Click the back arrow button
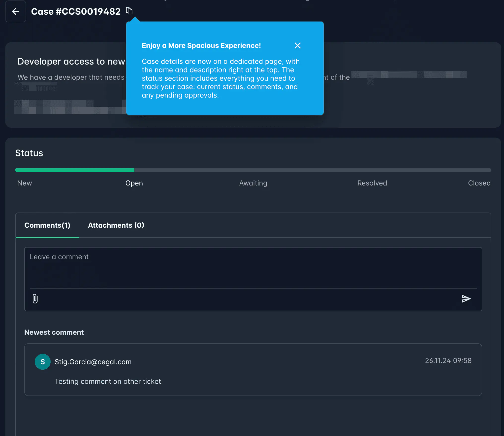The height and width of the screenshot is (436, 504). click(x=16, y=11)
